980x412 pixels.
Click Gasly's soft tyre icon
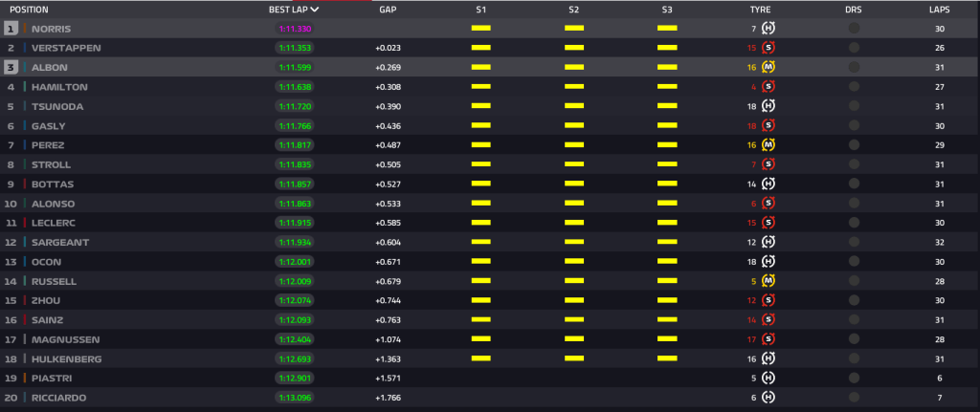point(768,125)
